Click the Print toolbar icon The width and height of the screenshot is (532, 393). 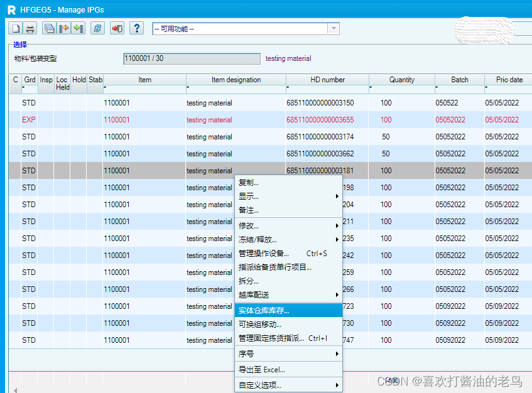29,28
